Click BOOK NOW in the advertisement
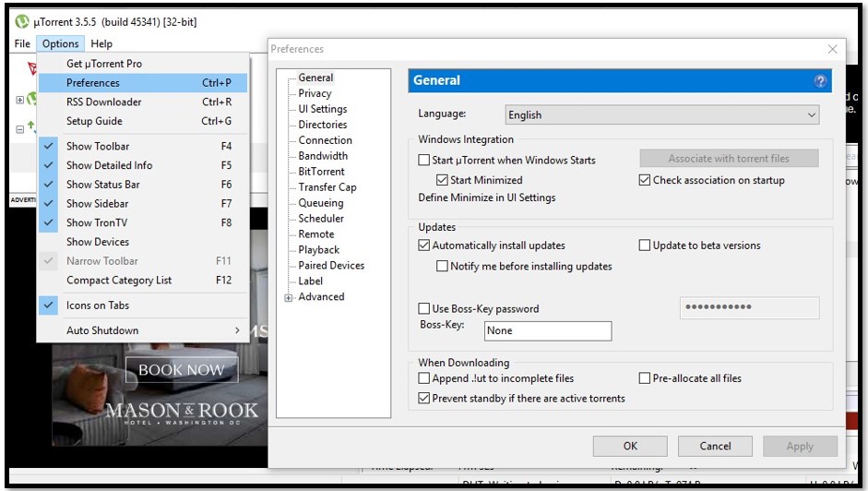Screen dimensions: 868x491 [x=182, y=370]
